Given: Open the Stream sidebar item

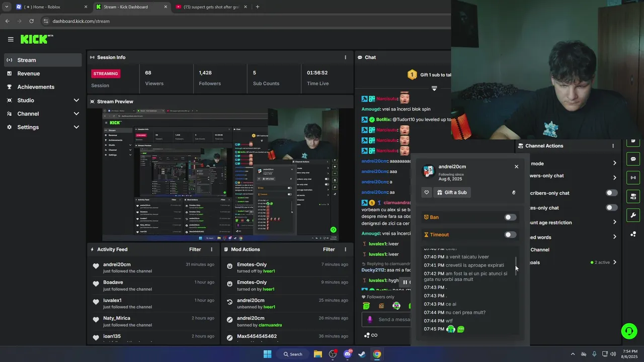Looking at the screenshot, I should [43, 60].
